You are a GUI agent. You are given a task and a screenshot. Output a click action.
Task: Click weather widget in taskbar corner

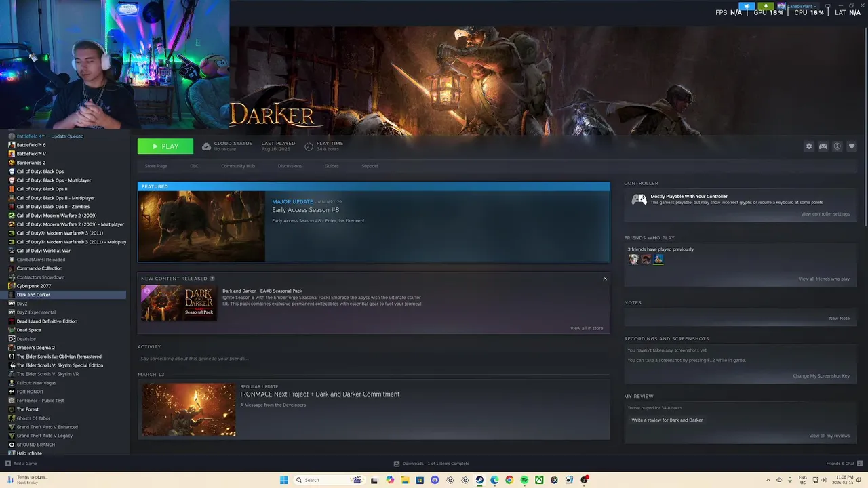pyautogui.click(x=27, y=480)
